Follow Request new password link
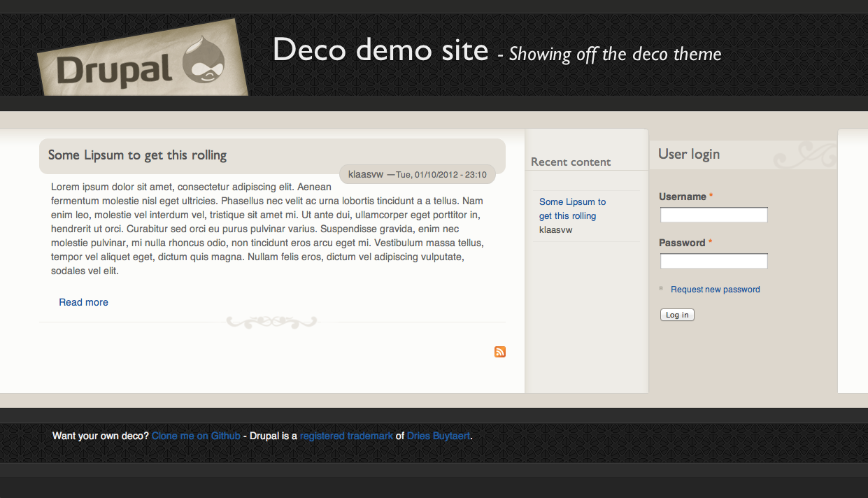Screen dimensions: 868x498 coord(715,290)
